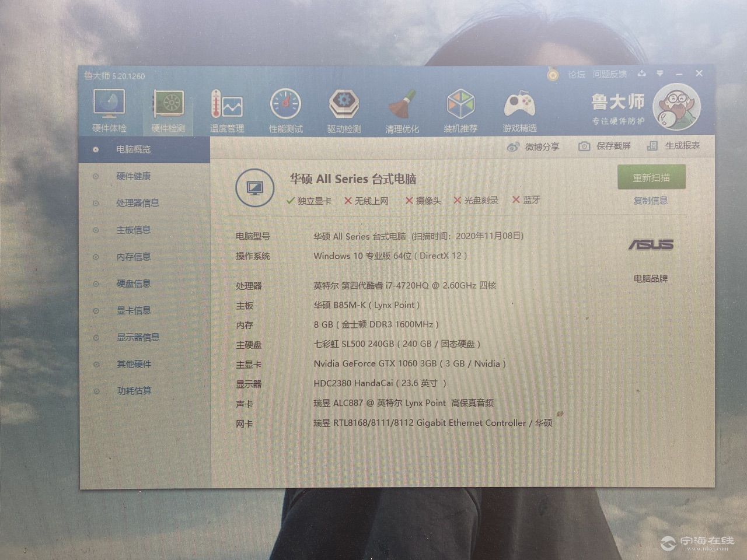
Task: Click the round monitor icon beside the computer title
Action: click(x=255, y=188)
